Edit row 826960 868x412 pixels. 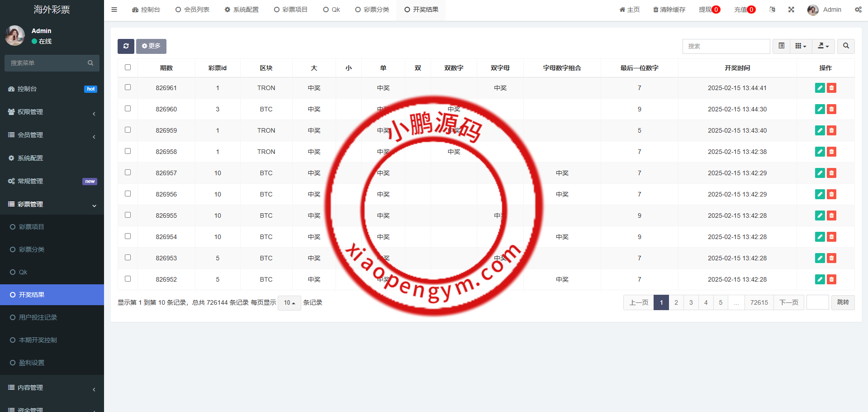[x=820, y=109]
